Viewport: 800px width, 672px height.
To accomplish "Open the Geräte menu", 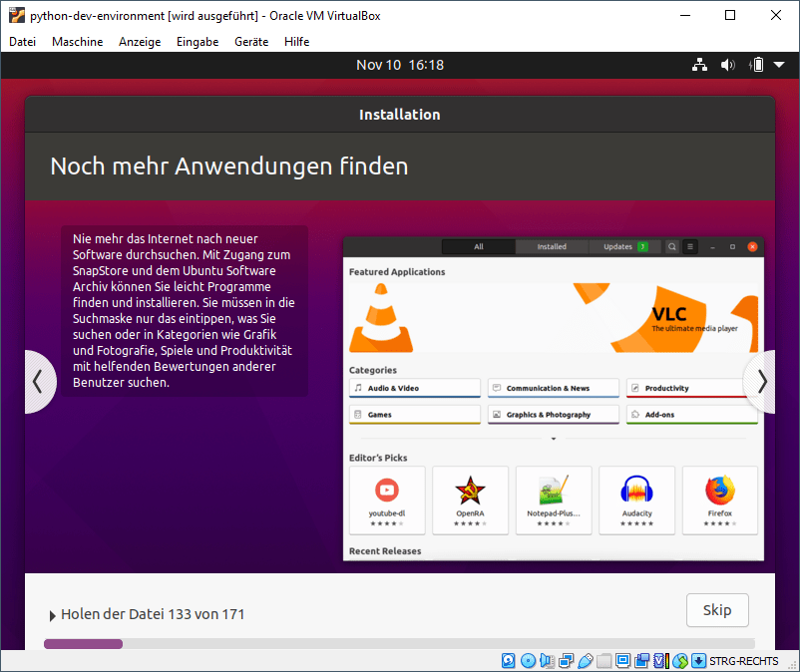I will (x=250, y=42).
